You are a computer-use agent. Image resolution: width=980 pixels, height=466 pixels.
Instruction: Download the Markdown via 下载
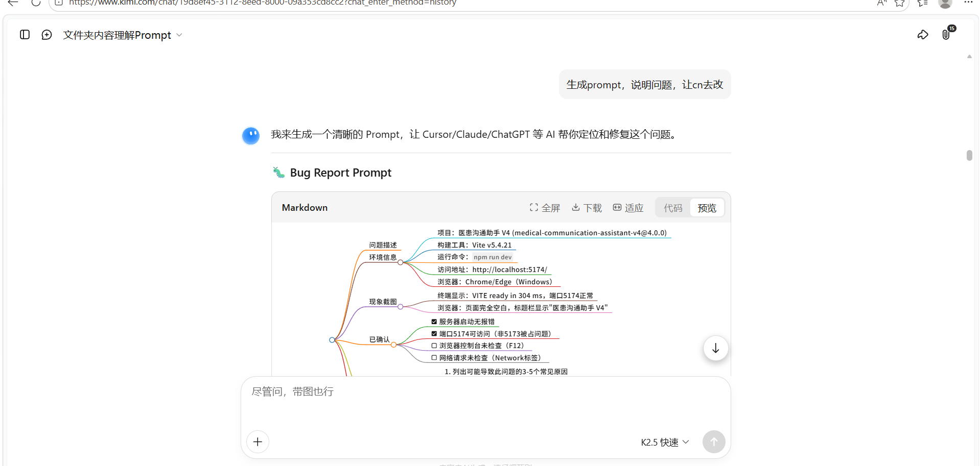click(587, 208)
